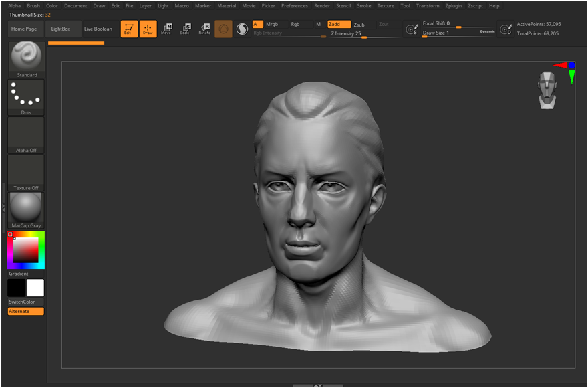Open the Alpha Off selector

point(26,134)
